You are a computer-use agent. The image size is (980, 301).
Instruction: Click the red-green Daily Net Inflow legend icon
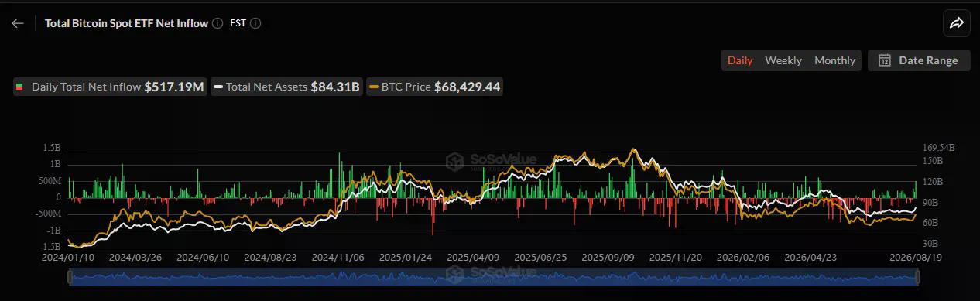tap(19, 87)
